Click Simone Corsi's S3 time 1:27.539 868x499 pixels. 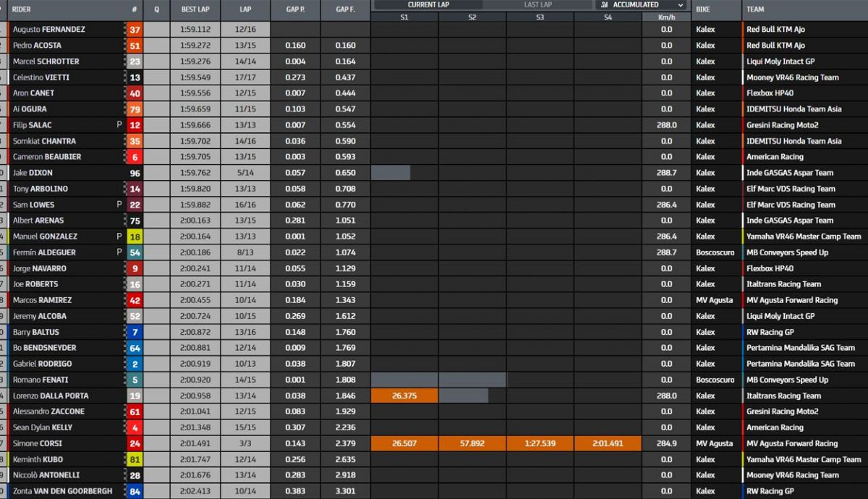(x=540, y=443)
